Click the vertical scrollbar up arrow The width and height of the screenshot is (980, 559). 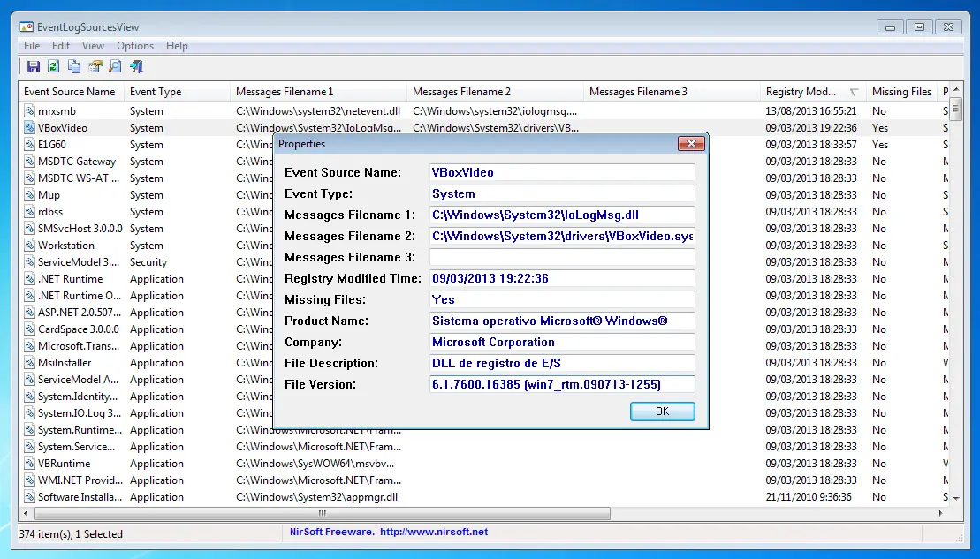955,91
